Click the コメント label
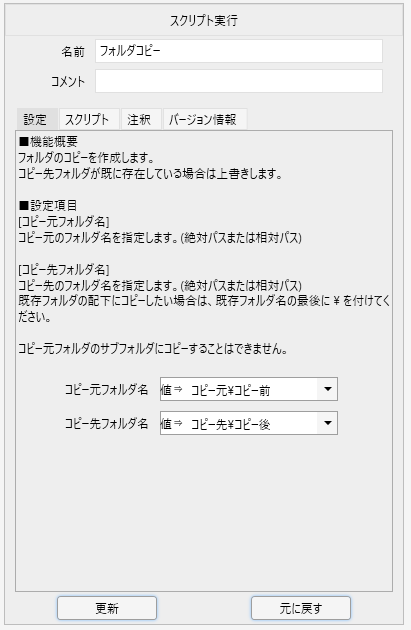The height and width of the screenshot is (630, 411). tap(68, 82)
